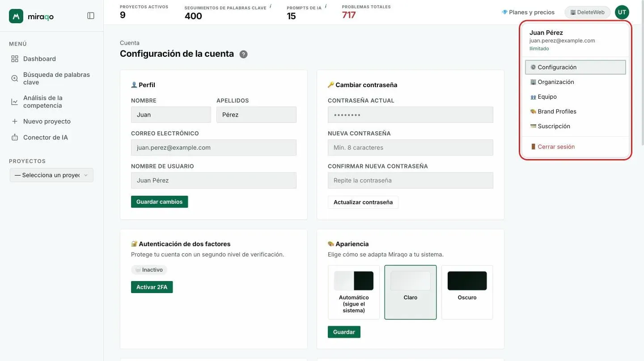
Task: Focus the Nueva contraseña field
Action: coord(411,147)
